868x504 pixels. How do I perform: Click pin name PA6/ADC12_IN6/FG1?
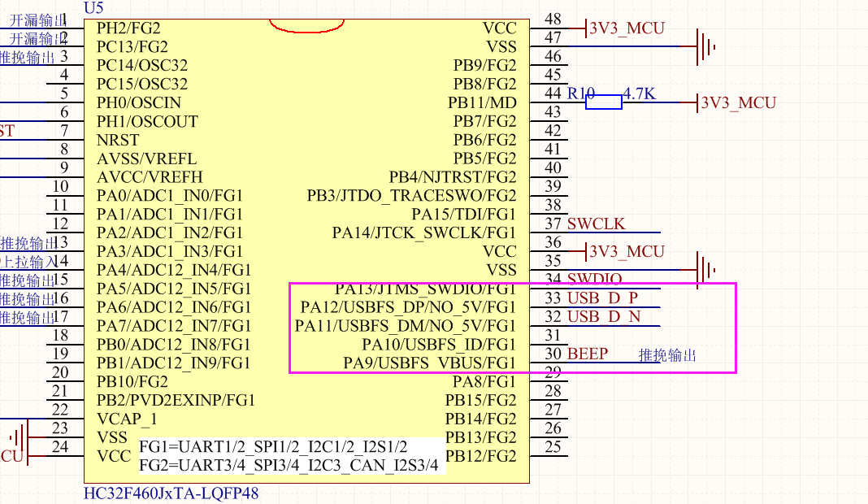pyautogui.click(x=174, y=307)
